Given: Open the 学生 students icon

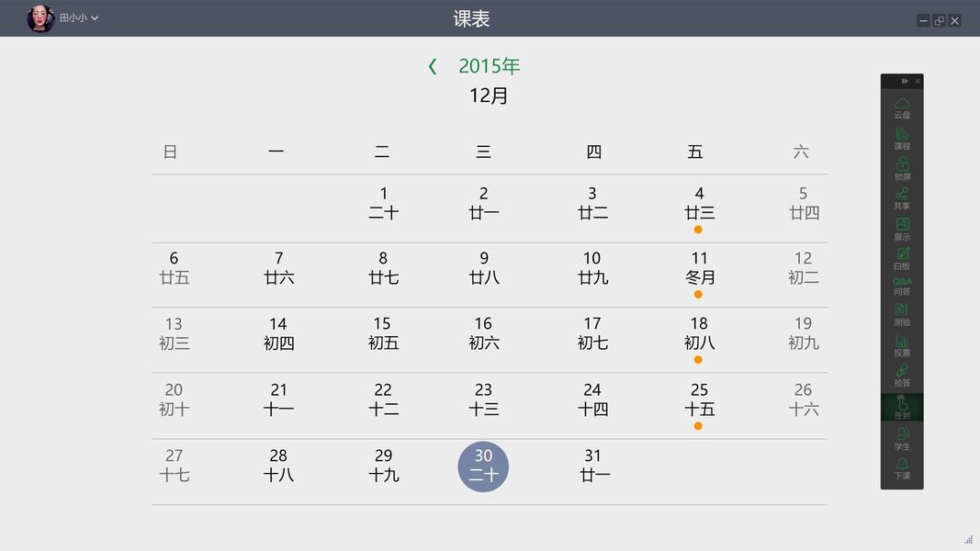Looking at the screenshot, I should 902,438.
